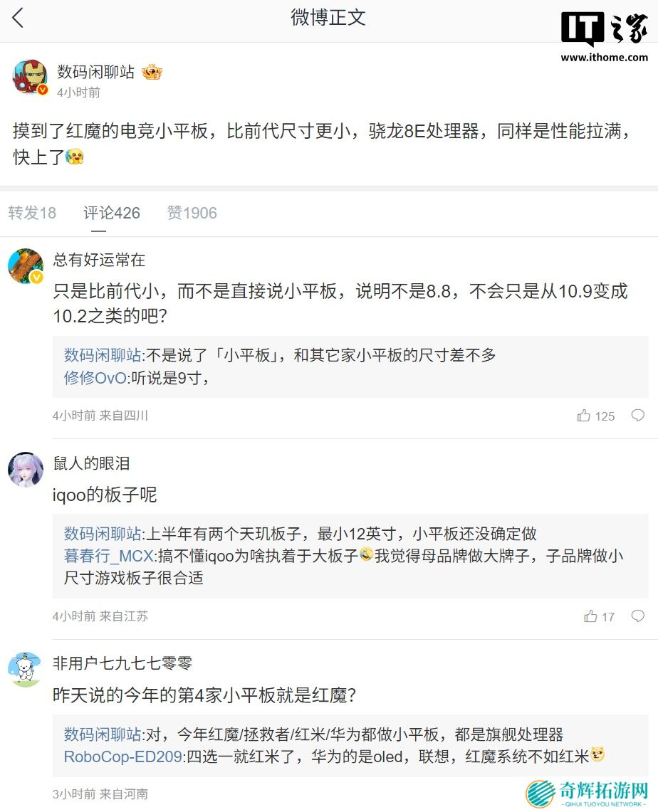Select the 评论426 tab
Image resolution: width=658 pixels, height=812 pixels.
click(112, 213)
